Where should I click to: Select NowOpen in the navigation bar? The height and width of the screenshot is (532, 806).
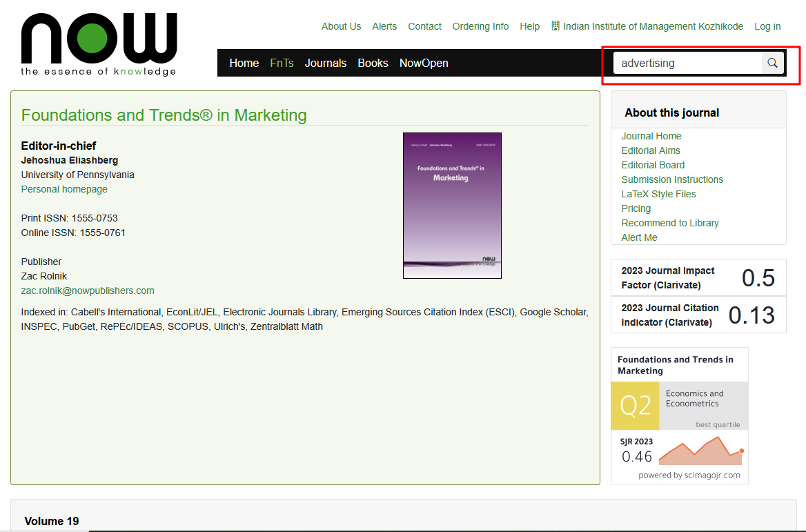click(x=424, y=63)
